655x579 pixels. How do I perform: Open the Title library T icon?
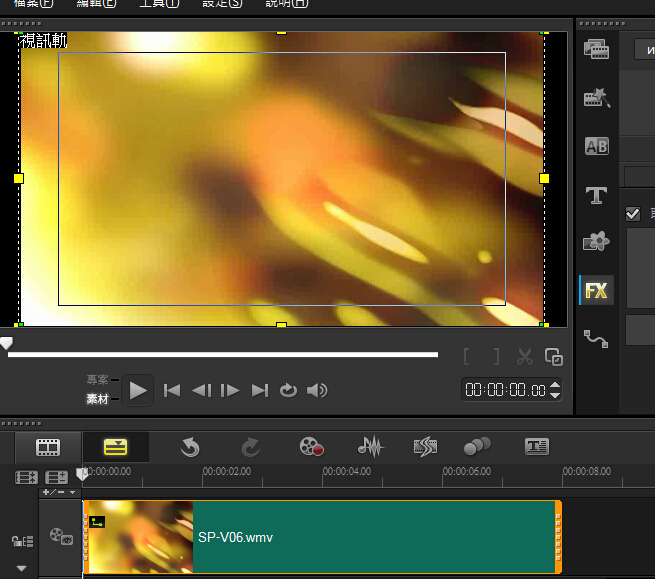(596, 195)
